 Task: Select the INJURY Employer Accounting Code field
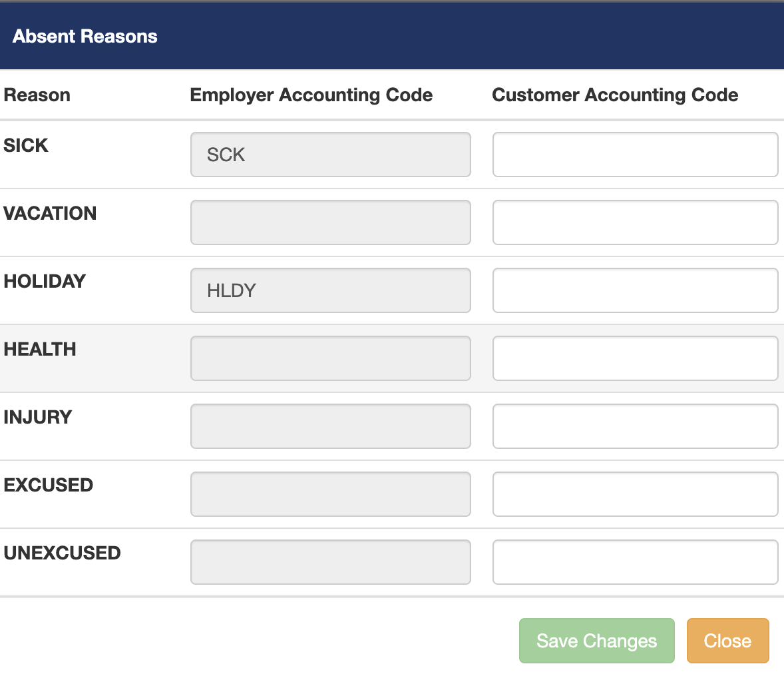pyautogui.click(x=330, y=426)
